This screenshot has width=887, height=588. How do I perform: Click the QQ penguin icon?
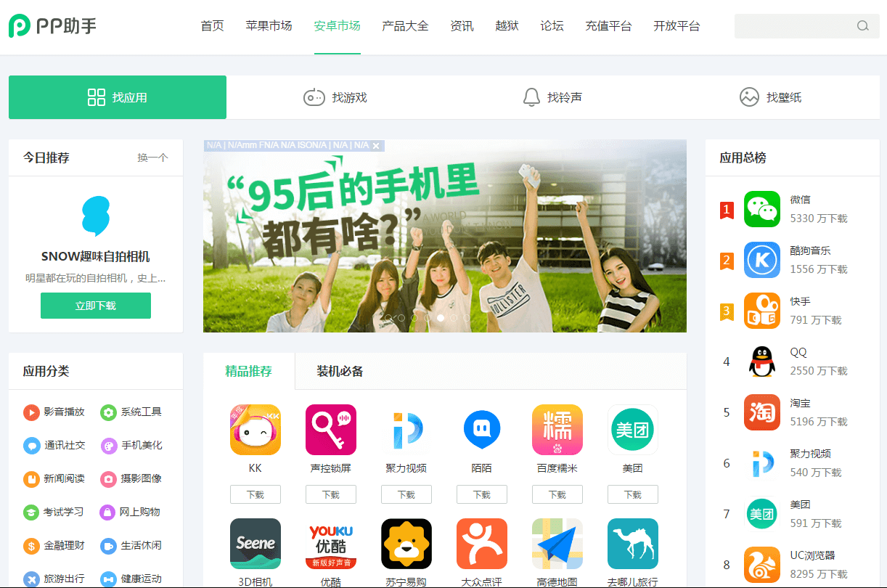click(x=762, y=362)
